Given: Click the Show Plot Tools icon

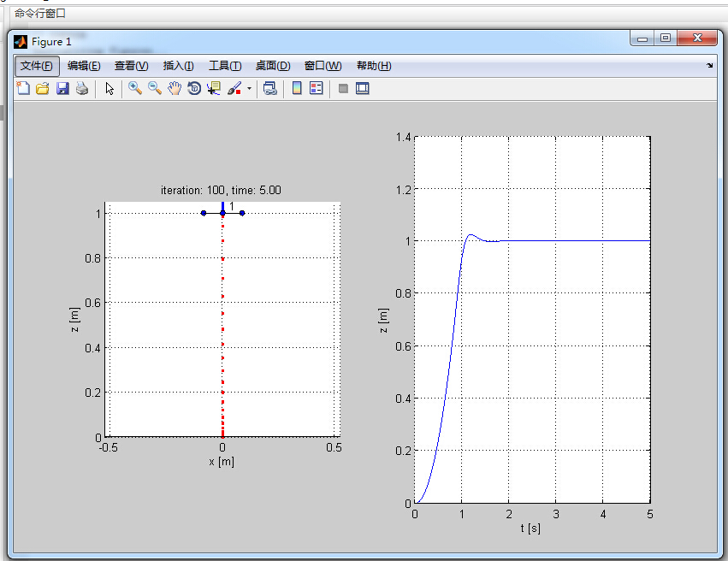Looking at the screenshot, I should pos(363,88).
